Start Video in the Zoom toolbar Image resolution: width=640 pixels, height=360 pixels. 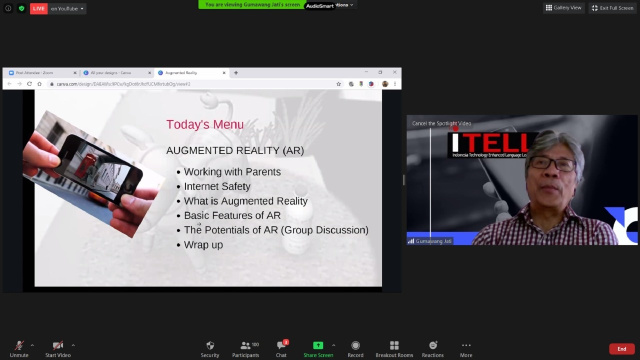click(x=58, y=349)
